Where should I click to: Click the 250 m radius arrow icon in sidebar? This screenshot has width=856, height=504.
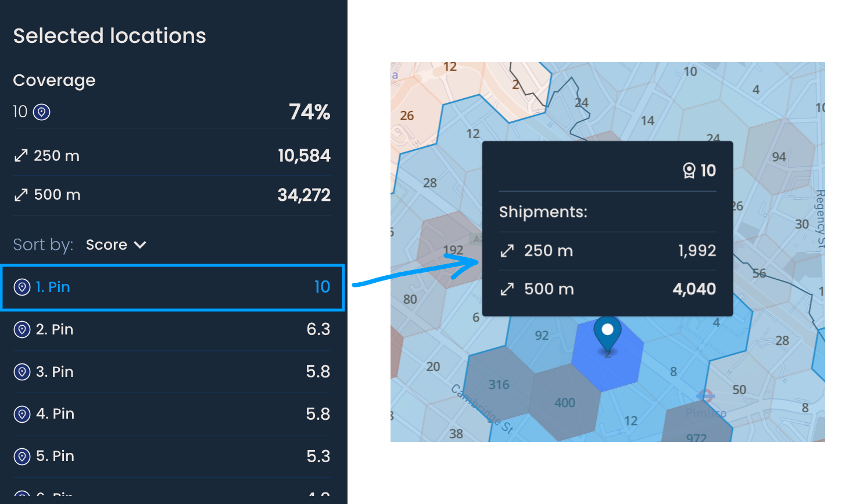[21, 156]
